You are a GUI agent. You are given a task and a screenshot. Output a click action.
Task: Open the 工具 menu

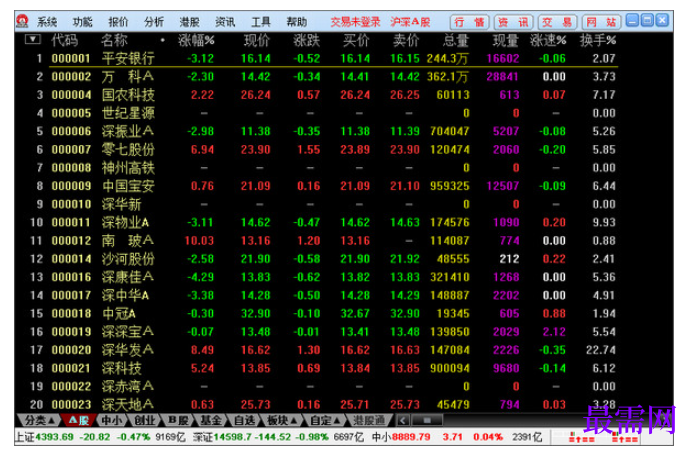pos(261,22)
